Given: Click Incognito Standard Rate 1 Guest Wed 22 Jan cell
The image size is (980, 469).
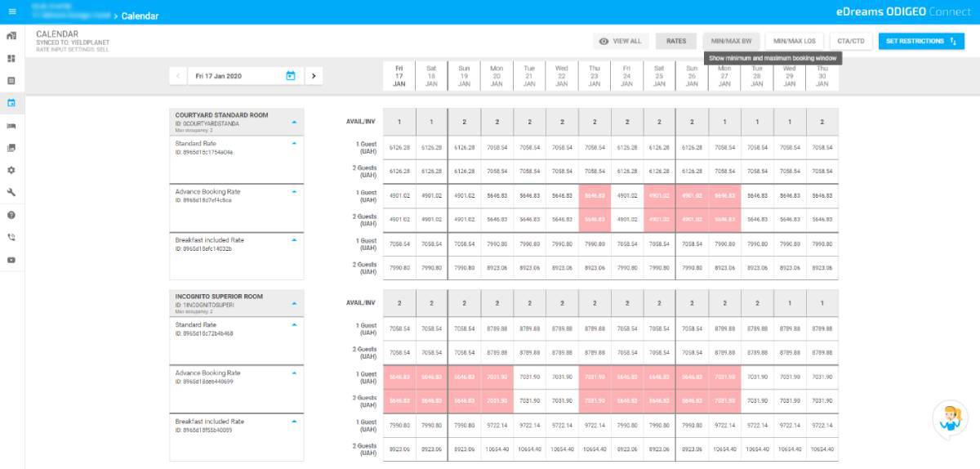Looking at the screenshot, I should point(562,329).
